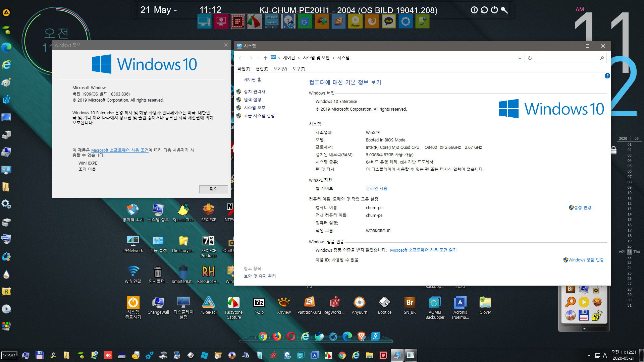
Task: Open the Bootice desktop icon
Action: click(385, 305)
